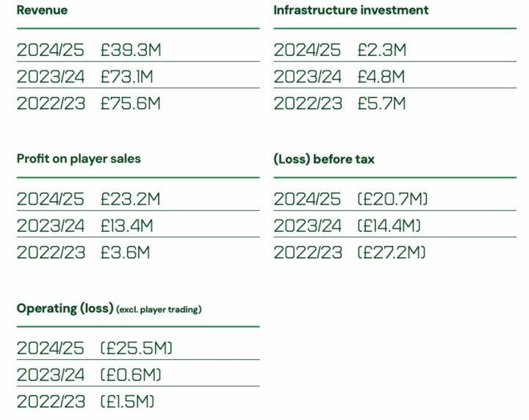Click the Profit on player sales heading
Viewport: 529px width, 420px height.
pos(79,159)
